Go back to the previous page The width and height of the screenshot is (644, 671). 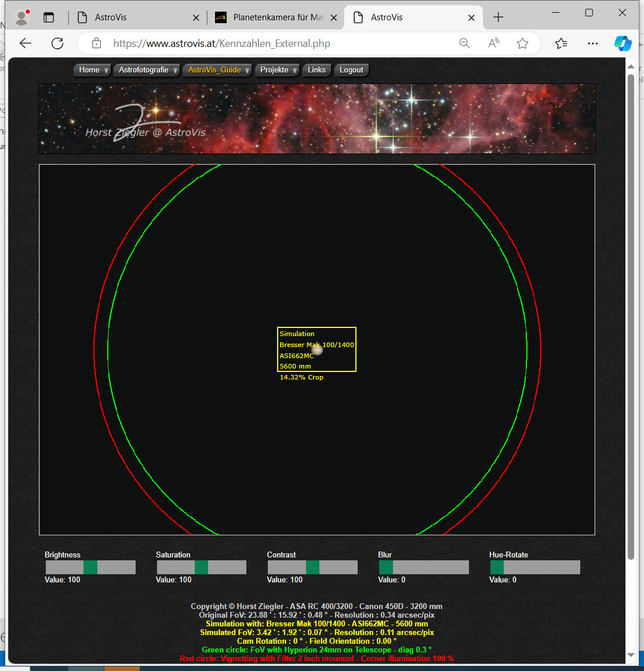tap(26, 43)
